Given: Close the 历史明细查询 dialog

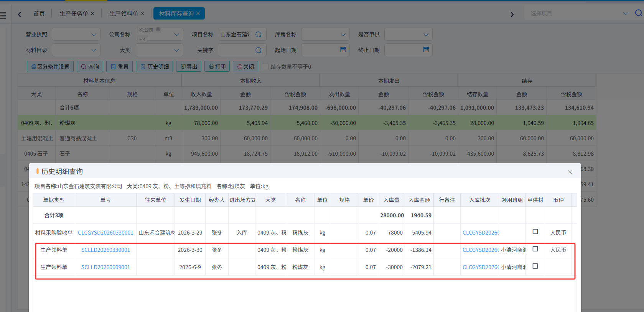Looking at the screenshot, I should pyautogui.click(x=570, y=172).
